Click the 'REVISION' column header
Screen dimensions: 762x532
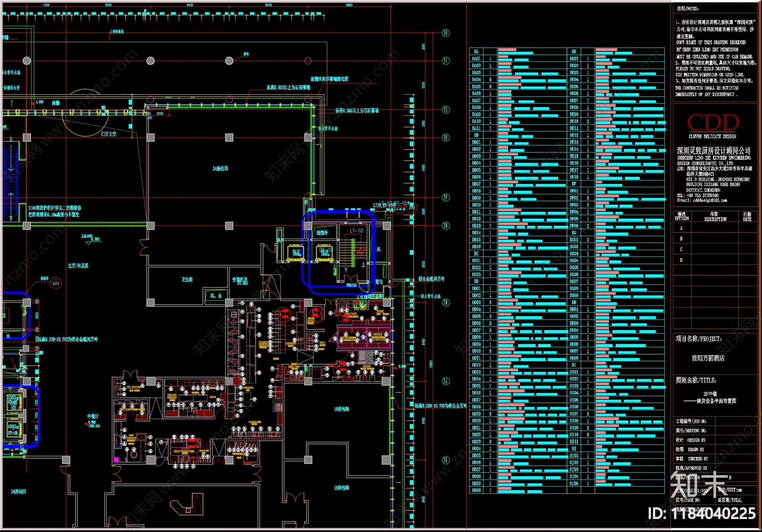(x=682, y=219)
